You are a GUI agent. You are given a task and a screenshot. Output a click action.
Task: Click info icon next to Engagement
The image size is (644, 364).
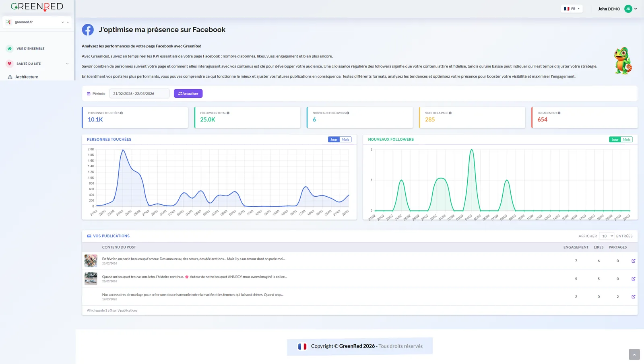tap(559, 113)
